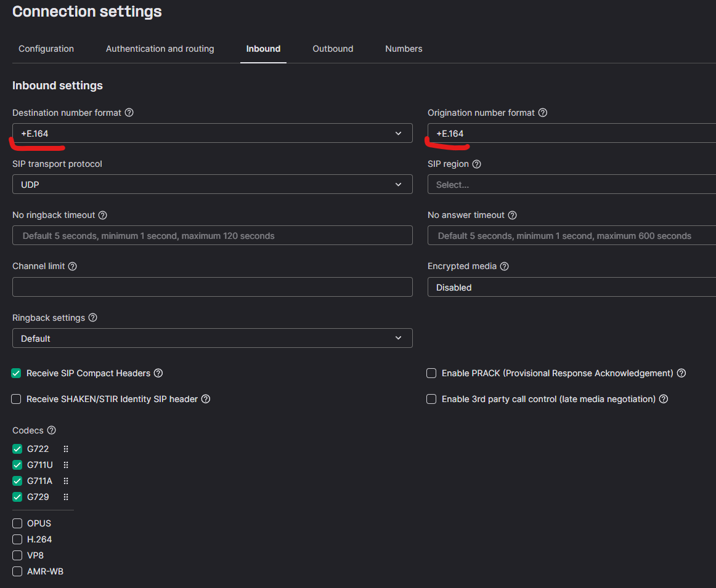Click help icon beside SIP Compact Headers
Viewport: 716px width, 588px height.
[158, 373]
